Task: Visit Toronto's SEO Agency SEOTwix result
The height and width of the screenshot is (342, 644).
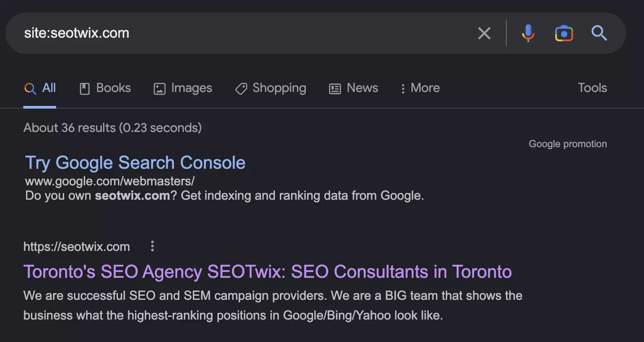Action: coord(267,272)
